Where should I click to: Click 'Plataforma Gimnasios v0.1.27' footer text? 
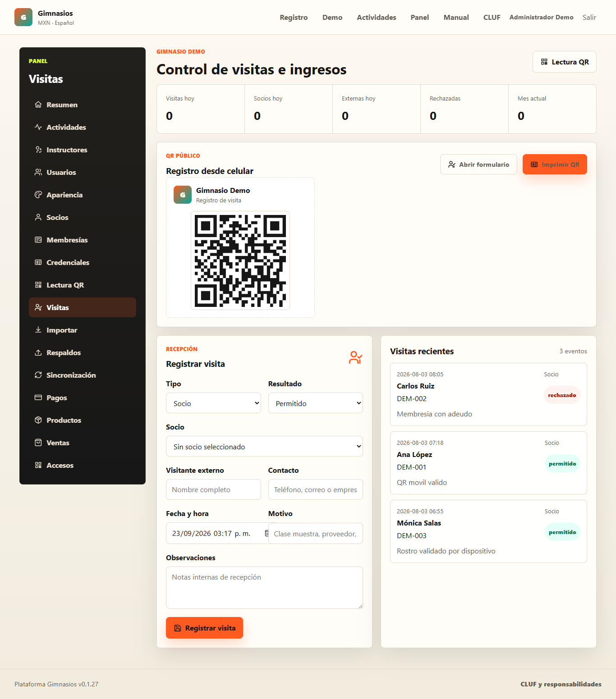56,684
